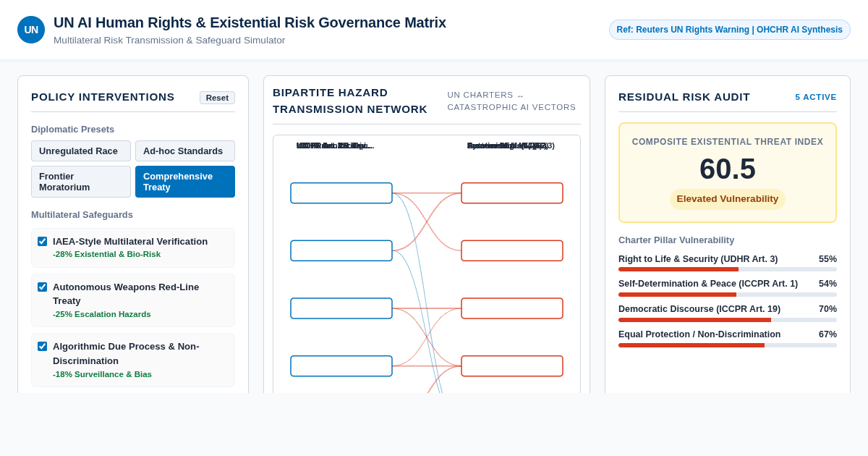868x456 pixels.
Task: Select the topmost blue charter node
Action: (x=341, y=193)
